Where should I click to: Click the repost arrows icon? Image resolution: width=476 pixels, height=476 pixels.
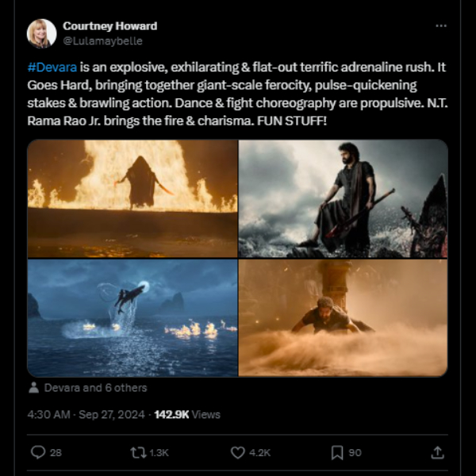pos(137,452)
